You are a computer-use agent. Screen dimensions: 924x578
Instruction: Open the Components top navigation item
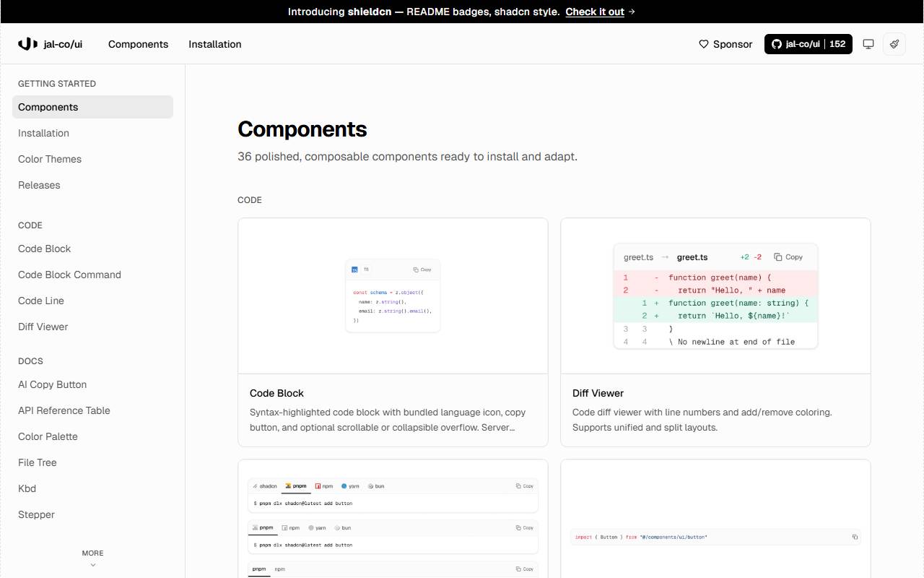[138, 44]
